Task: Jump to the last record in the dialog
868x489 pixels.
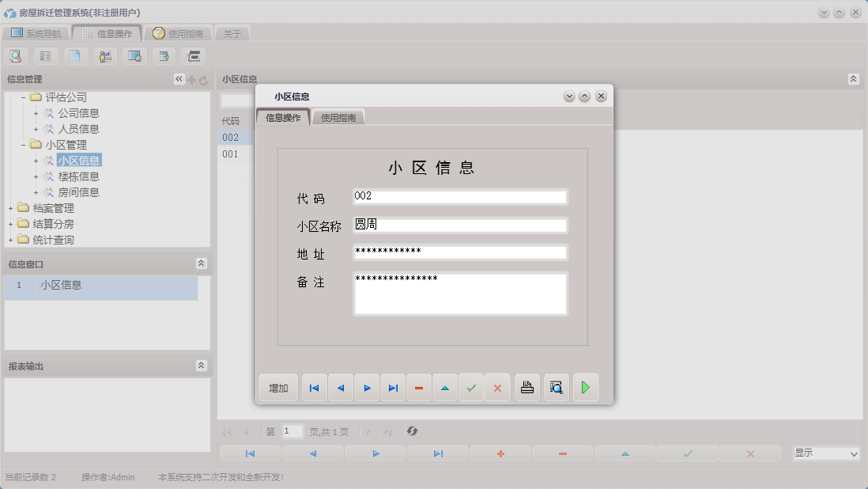Action: (393, 387)
